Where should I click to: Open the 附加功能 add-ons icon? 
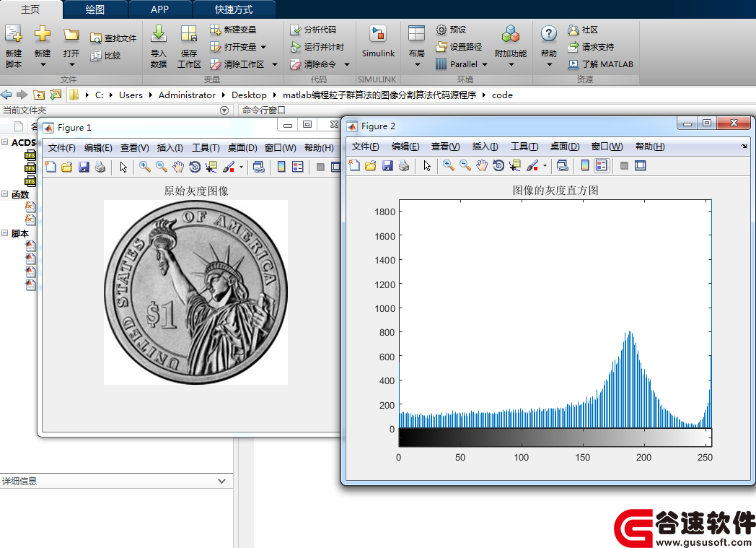pyautogui.click(x=511, y=34)
